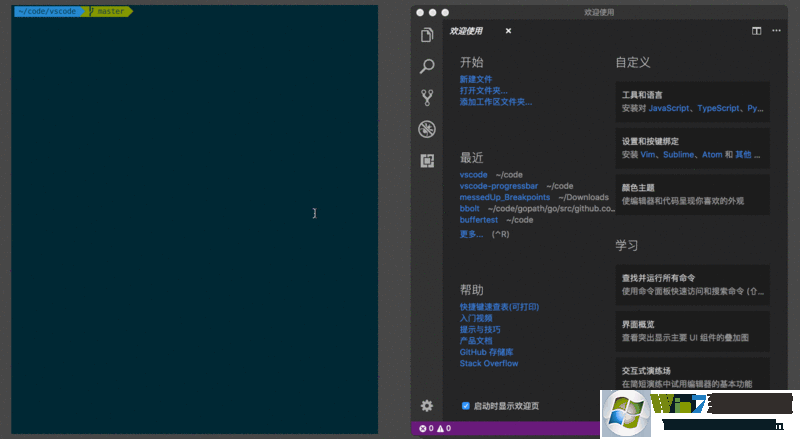This screenshot has width=800, height=439.
Task: Open 快捷键速查表(可打印) help link
Action: [499, 307]
